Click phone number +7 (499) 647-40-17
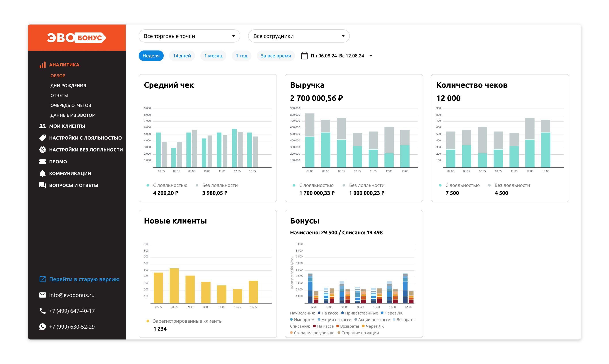609x364 pixels. click(x=72, y=311)
